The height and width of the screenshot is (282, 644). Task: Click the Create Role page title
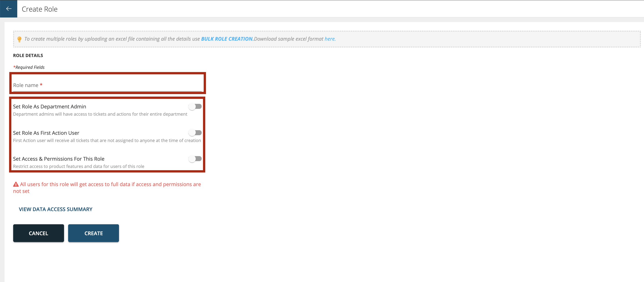40,9
